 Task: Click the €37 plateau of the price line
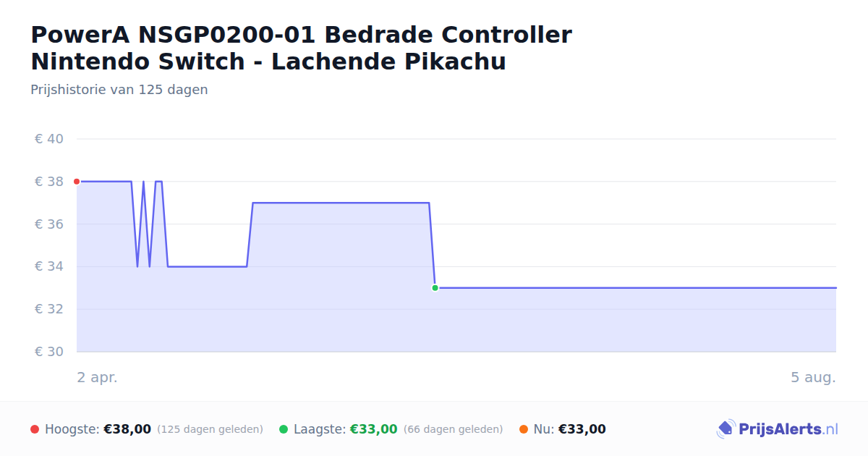tap(341, 203)
